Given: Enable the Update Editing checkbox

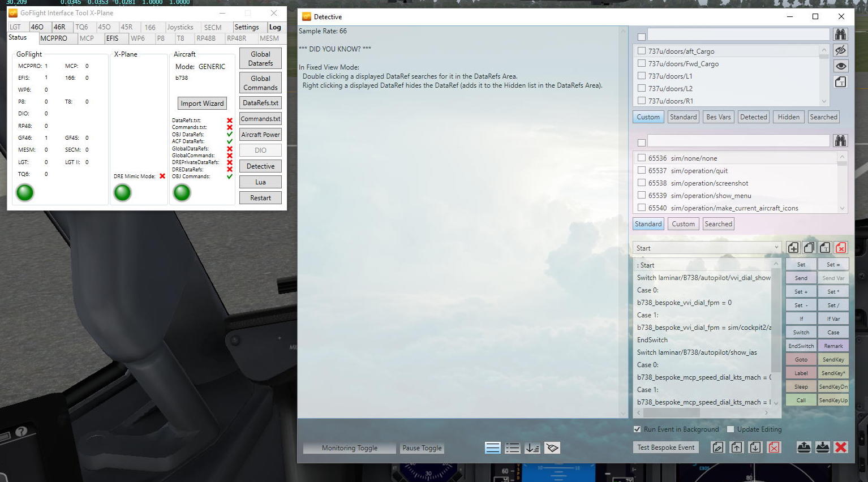Looking at the screenshot, I should pos(731,429).
